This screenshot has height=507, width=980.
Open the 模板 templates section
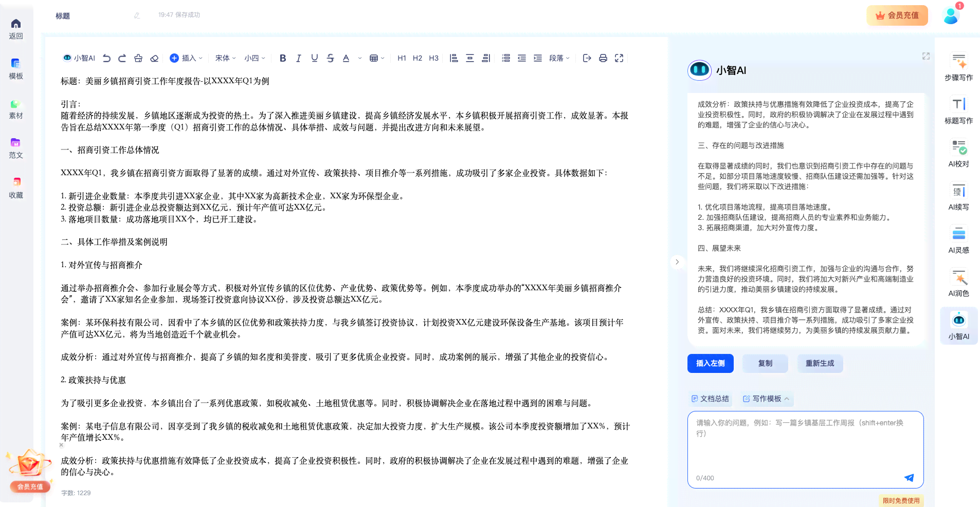pyautogui.click(x=16, y=69)
